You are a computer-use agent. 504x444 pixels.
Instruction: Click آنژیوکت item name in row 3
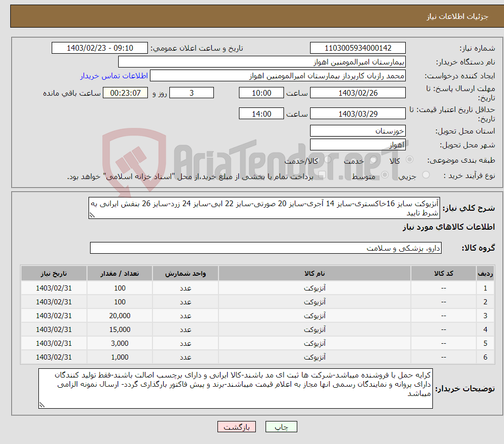click(x=315, y=316)
